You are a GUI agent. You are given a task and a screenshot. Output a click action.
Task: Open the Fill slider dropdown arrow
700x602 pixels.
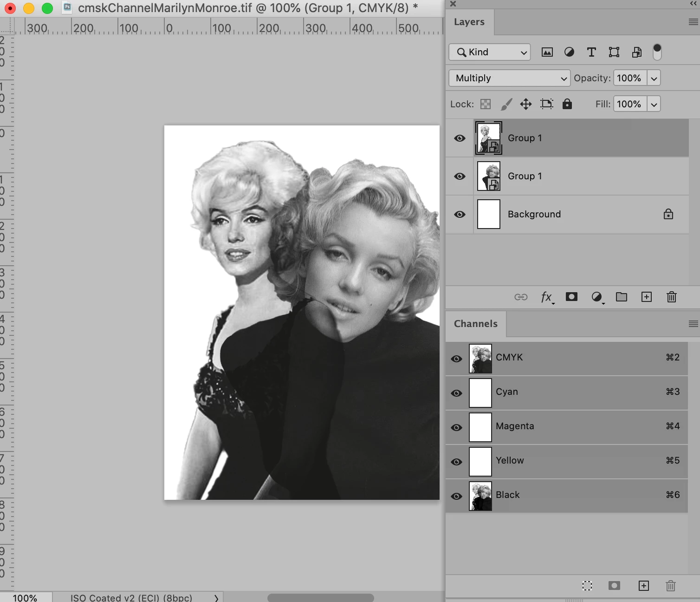(x=654, y=104)
